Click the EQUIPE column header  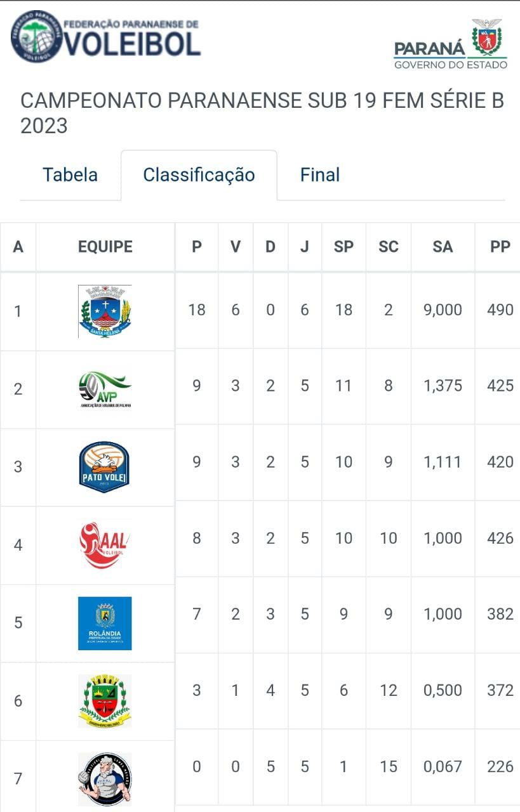(105, 247)
